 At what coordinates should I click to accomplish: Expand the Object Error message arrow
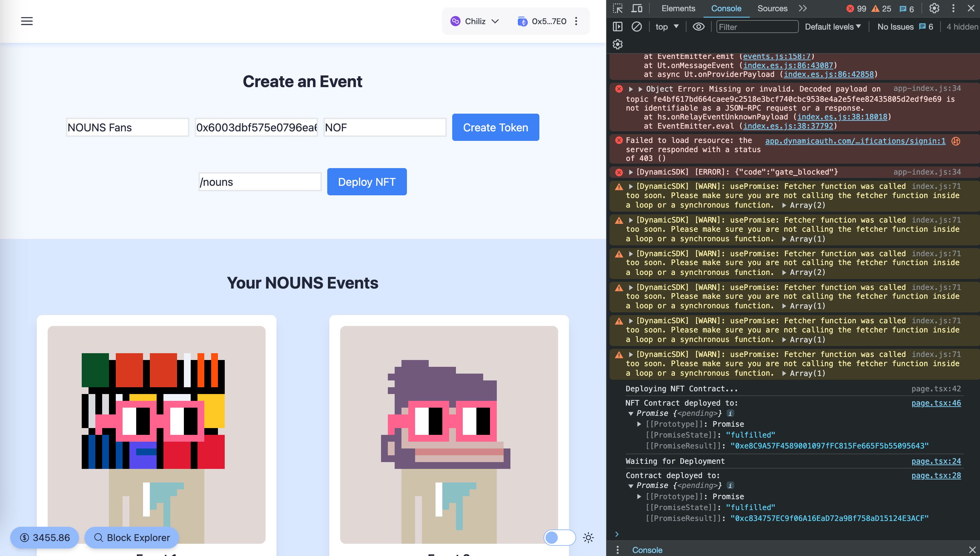pyautogui.click(x=631, y=89)
